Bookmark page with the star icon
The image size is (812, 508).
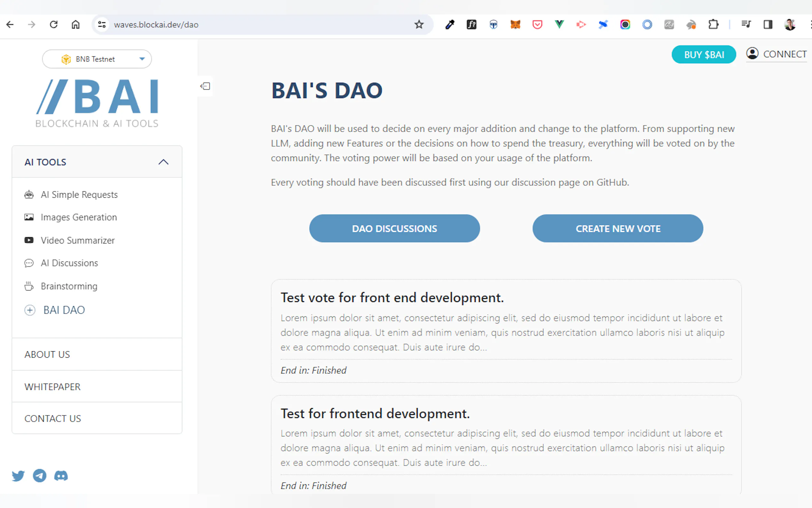[418, 25]
